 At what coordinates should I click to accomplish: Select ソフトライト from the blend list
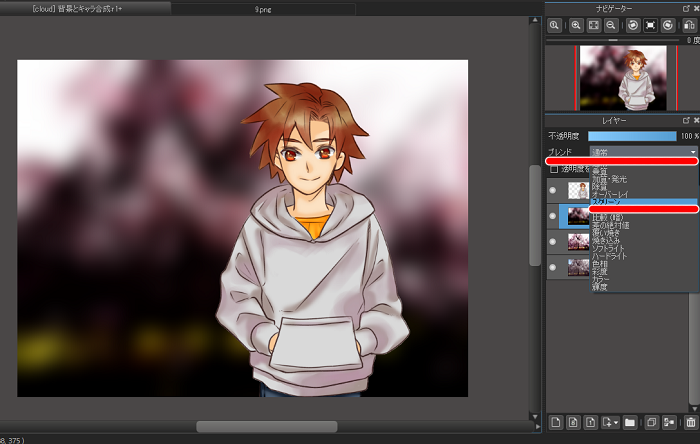[x=611, y=249]
